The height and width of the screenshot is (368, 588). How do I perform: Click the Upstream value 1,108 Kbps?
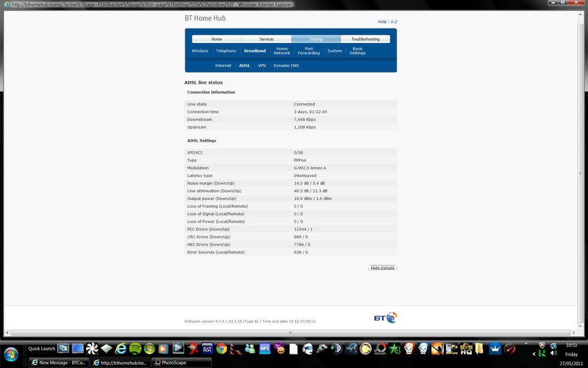pos(305,127)
